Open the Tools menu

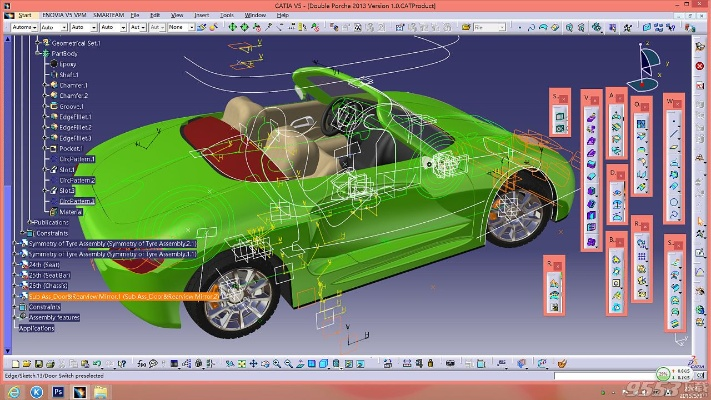pyautogui.click(x=225, y=15)
